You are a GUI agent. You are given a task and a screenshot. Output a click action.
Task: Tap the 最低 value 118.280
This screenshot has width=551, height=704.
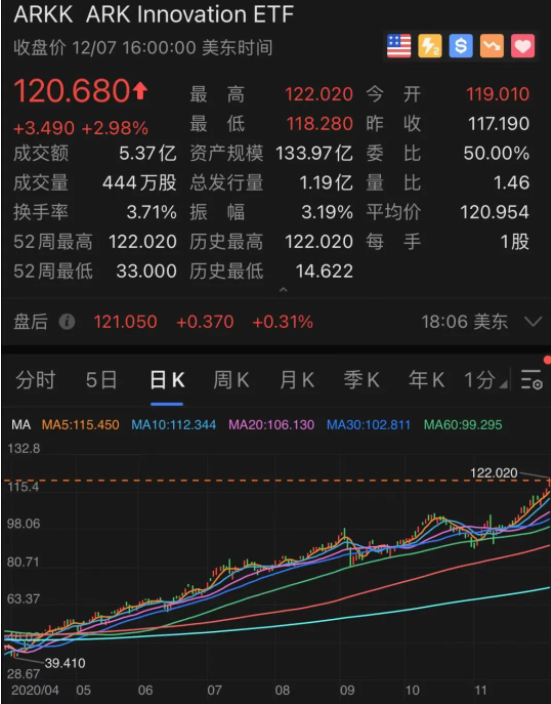pyautogui.click(x=320, y=124)
